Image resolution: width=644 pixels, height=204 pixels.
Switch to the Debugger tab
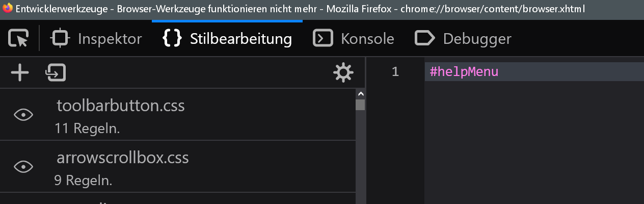[463, 39]
